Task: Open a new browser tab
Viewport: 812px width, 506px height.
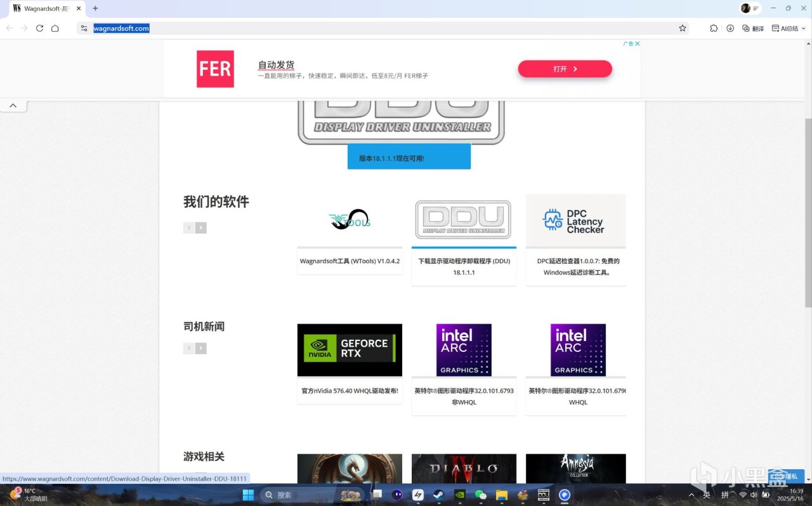Action: (x=95, y=8)
